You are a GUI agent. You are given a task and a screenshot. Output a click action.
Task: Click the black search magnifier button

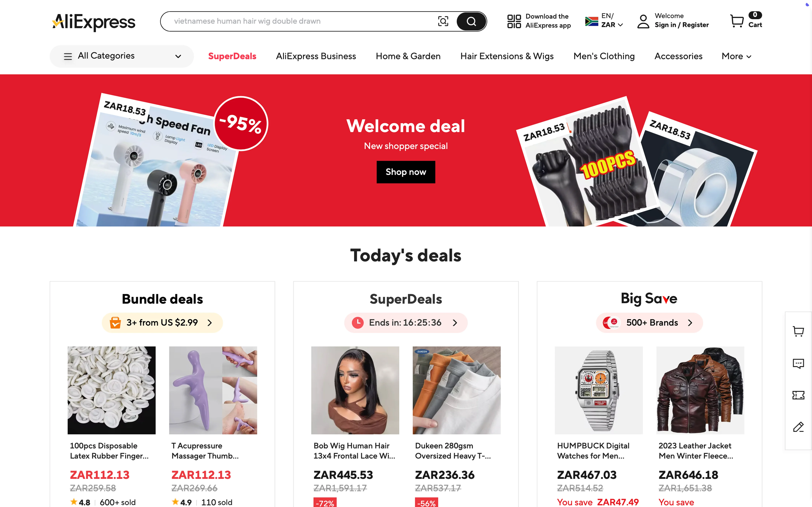coord(471,21)
